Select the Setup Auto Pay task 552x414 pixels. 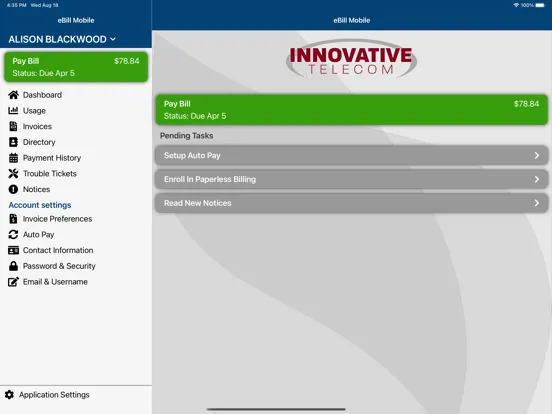click(x=351, y=155)
